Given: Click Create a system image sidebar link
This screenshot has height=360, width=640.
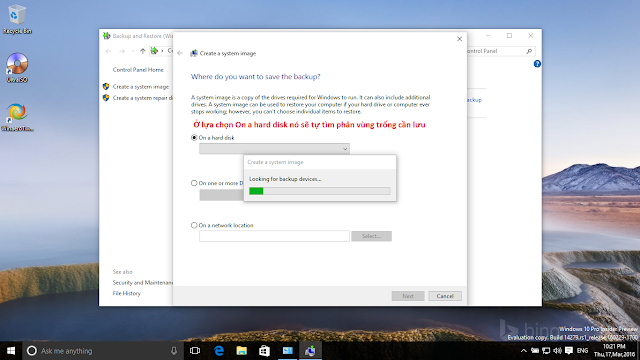Looking at the screenshot, I should pos(140,87).
